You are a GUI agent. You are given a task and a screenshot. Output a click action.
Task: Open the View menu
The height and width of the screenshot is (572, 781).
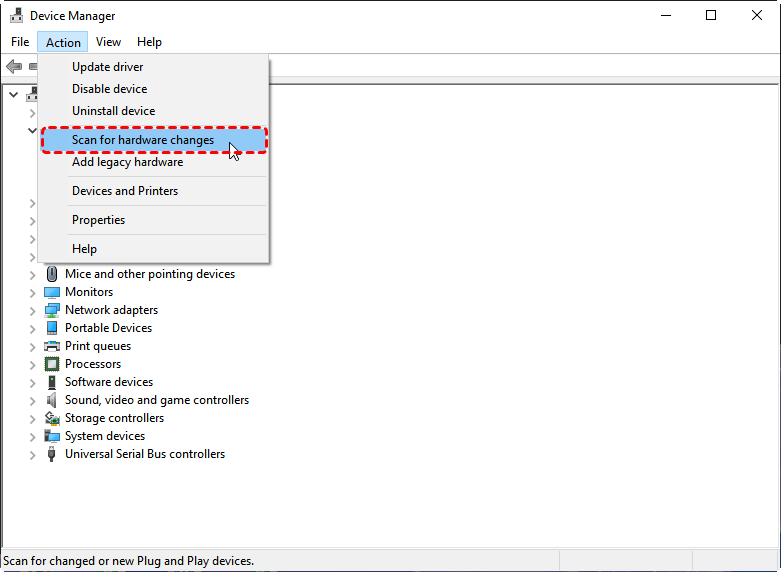(x=108, y=42)
